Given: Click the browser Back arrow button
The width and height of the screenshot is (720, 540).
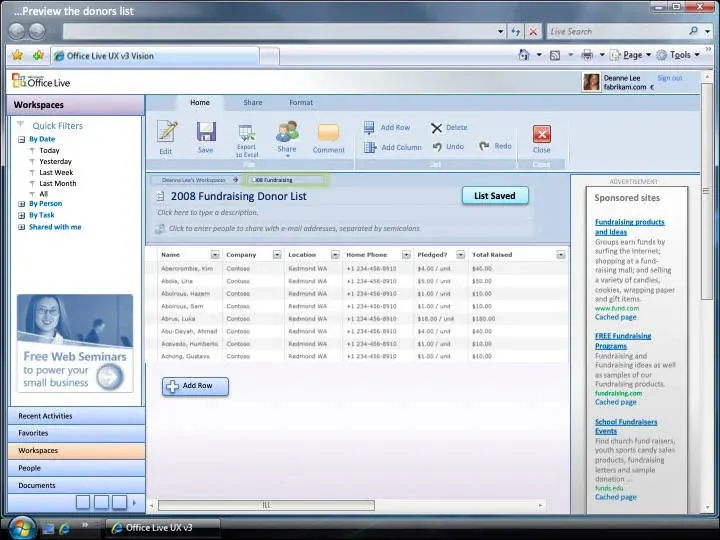Looking at the screenshot, I should point(17,31).
